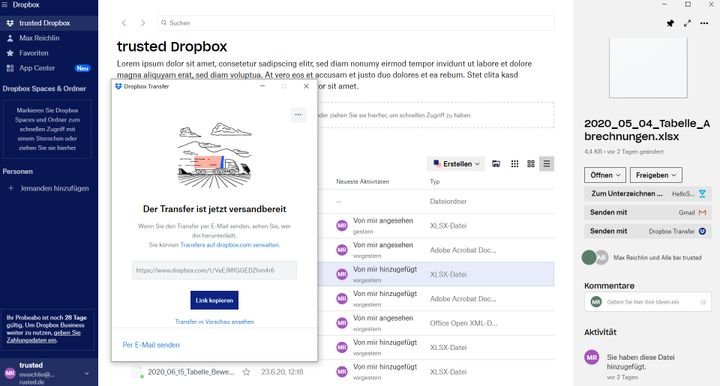Viewport: 720px width, 386px height.
Task: Star the 2020_06_15_Tabelle_Bewe file
Action: coord(247,372)
